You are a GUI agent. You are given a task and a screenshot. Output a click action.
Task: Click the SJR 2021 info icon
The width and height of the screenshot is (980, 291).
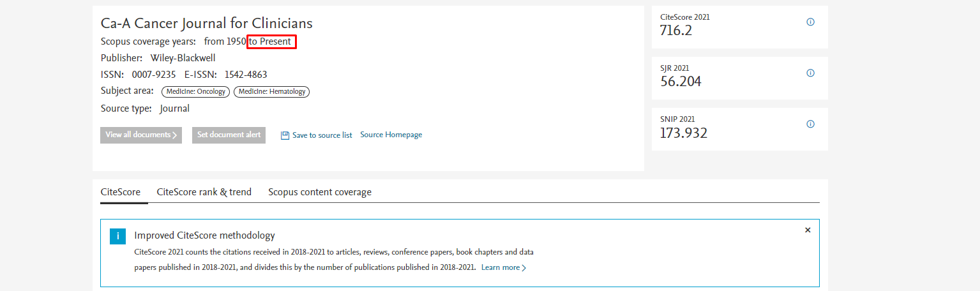[x=810, y=73]
